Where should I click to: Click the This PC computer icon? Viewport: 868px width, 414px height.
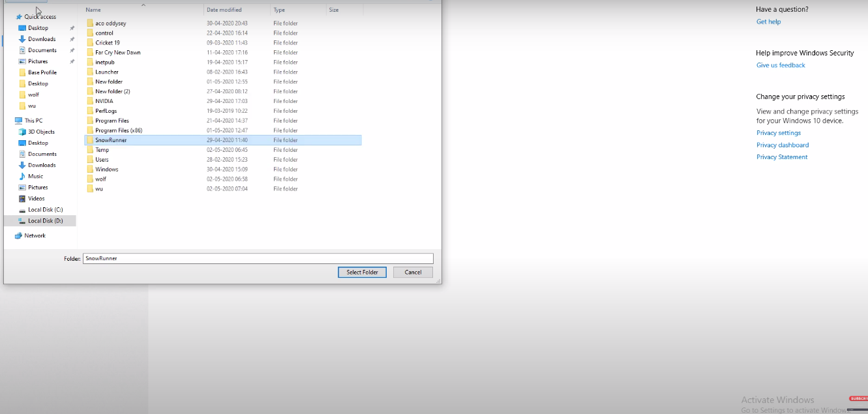(18, 121)
